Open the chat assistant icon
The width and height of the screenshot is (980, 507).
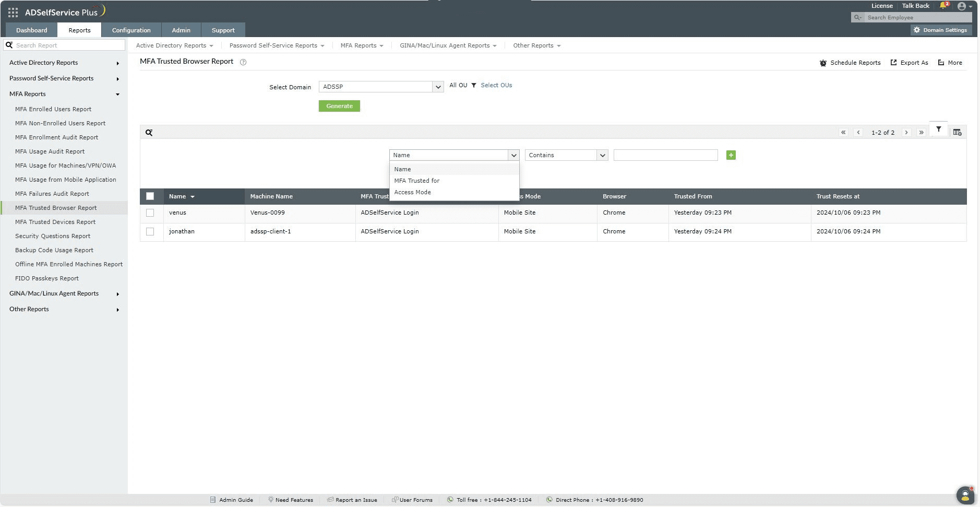(965, 494)
